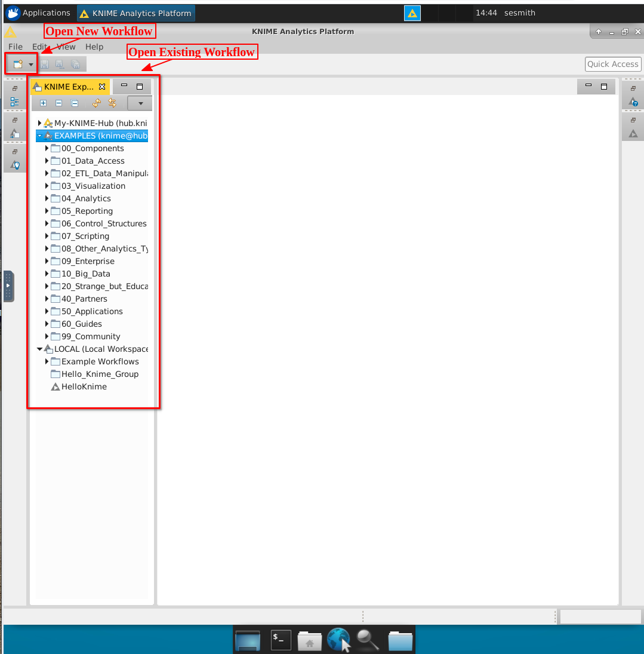644x654 pixels.
Task: Expand the My-KNIME-Hub tree node
Action: tap(39, 123)
